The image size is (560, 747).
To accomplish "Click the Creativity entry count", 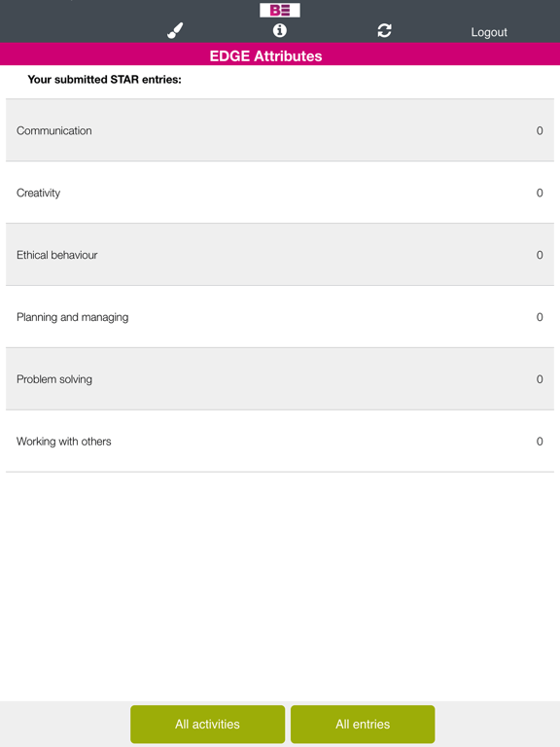I will pyautogui.click(x=540, y=193).
